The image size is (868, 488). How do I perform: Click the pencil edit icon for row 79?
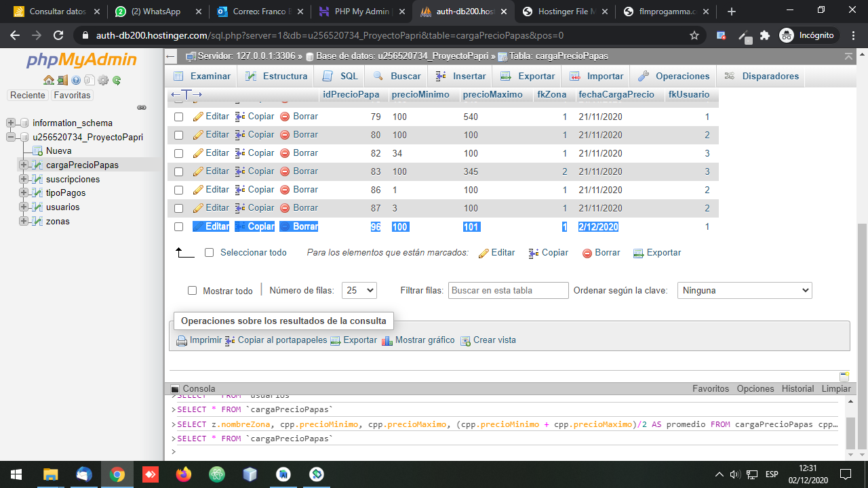198,117
